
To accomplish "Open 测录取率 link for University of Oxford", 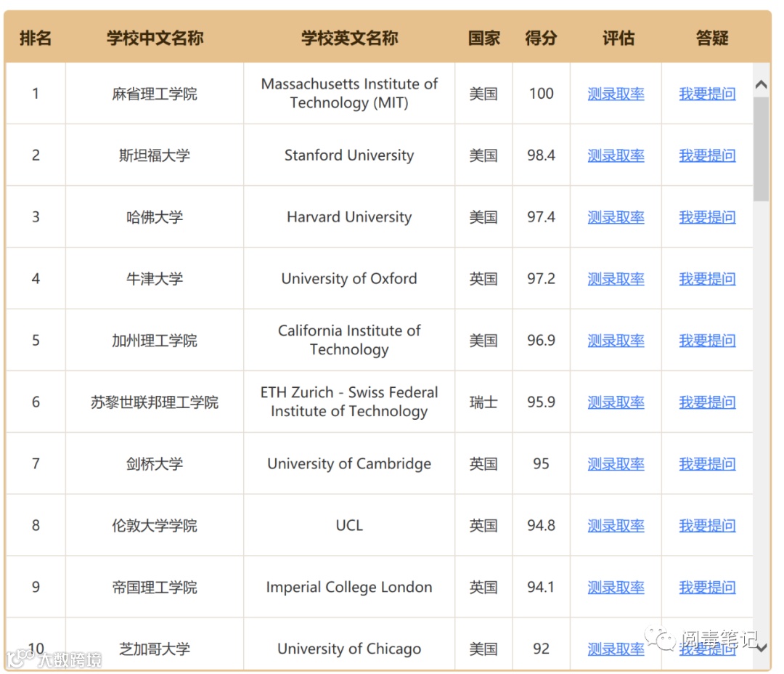I will (616, 279).
